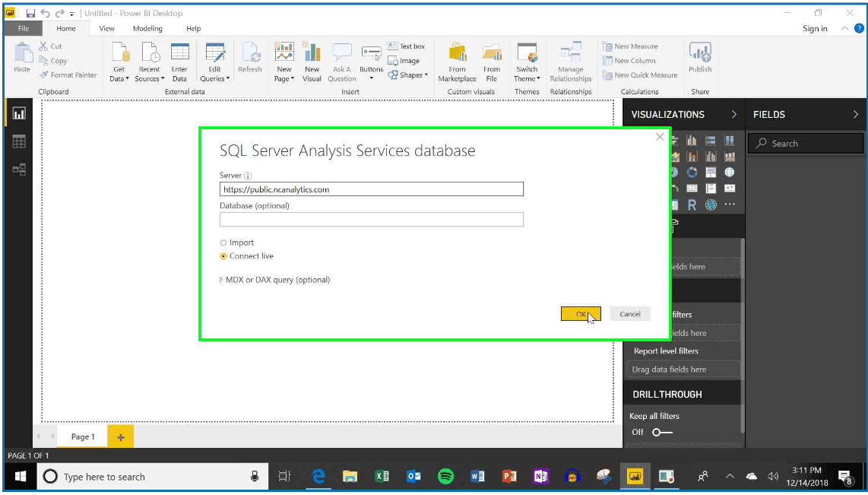The width and height of the screenshot is (868, 495).
Task: Collapse the Visualizations pane
Action: tap(734, 115)
